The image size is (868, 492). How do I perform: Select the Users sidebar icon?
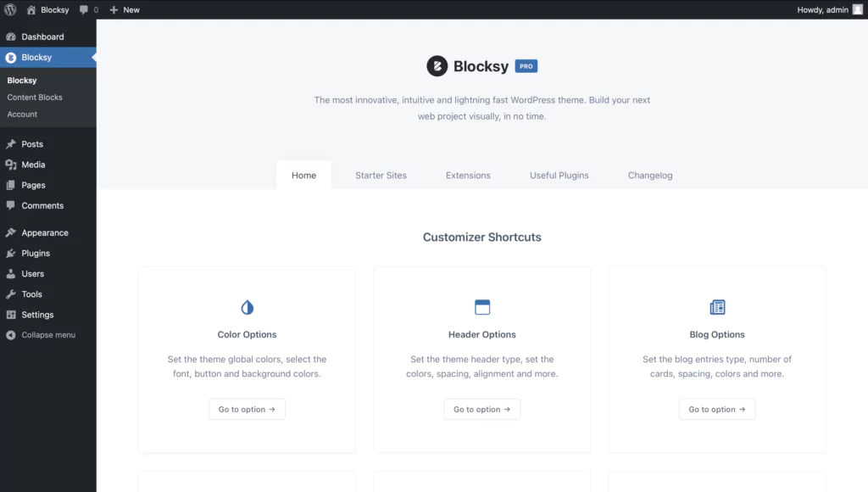[12, 273]
